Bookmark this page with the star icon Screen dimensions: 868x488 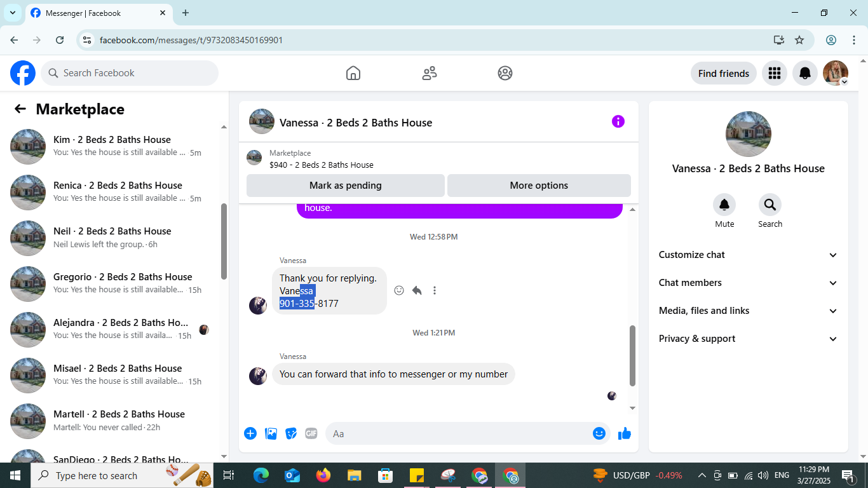coord(799,40)
